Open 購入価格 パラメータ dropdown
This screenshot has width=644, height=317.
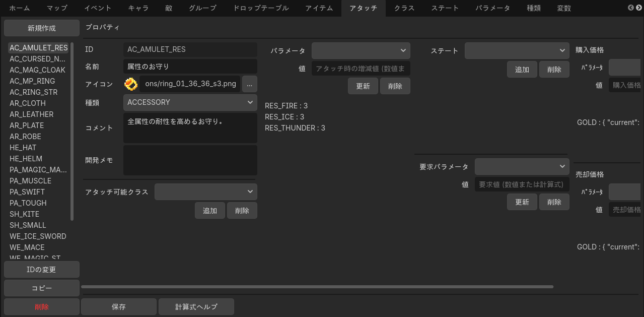625,67
